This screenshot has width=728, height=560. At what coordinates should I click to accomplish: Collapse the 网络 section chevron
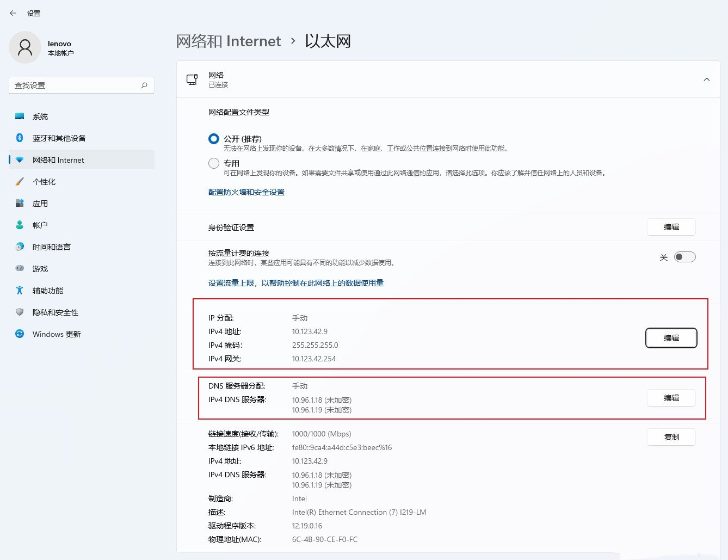706,79
